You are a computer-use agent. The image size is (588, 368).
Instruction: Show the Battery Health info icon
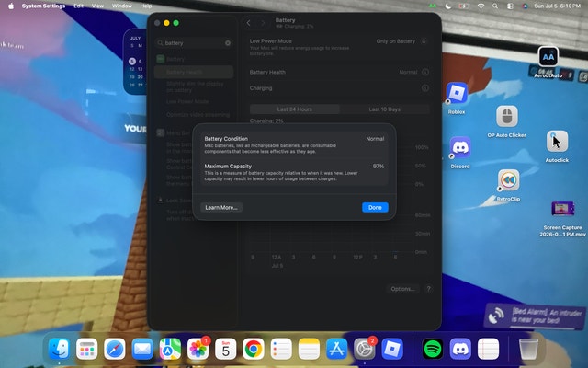(x=424, y=72)
